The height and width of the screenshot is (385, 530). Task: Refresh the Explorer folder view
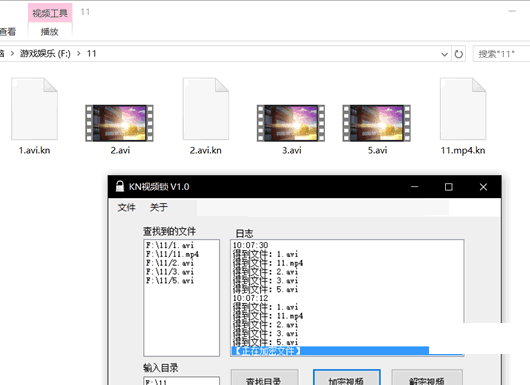tap(459, 54)
